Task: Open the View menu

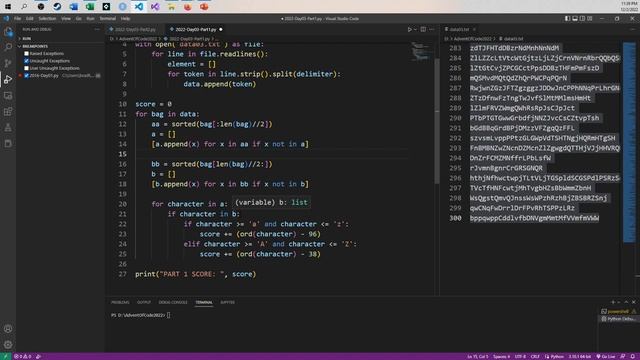Action: [x=66, y=18]
